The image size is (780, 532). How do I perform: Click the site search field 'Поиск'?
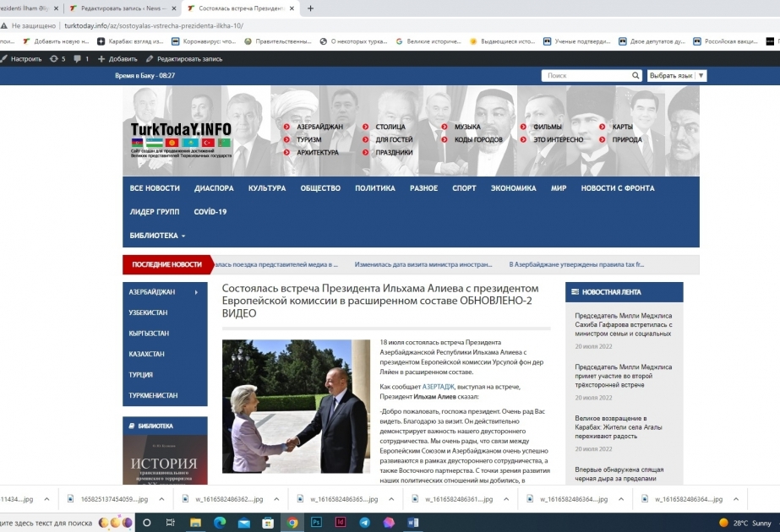(586, 75)
